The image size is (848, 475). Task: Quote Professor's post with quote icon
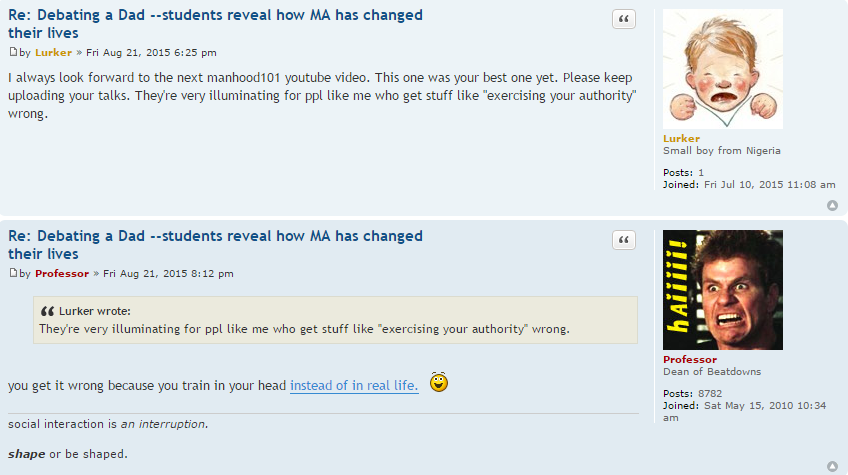(x=624, y=240)
